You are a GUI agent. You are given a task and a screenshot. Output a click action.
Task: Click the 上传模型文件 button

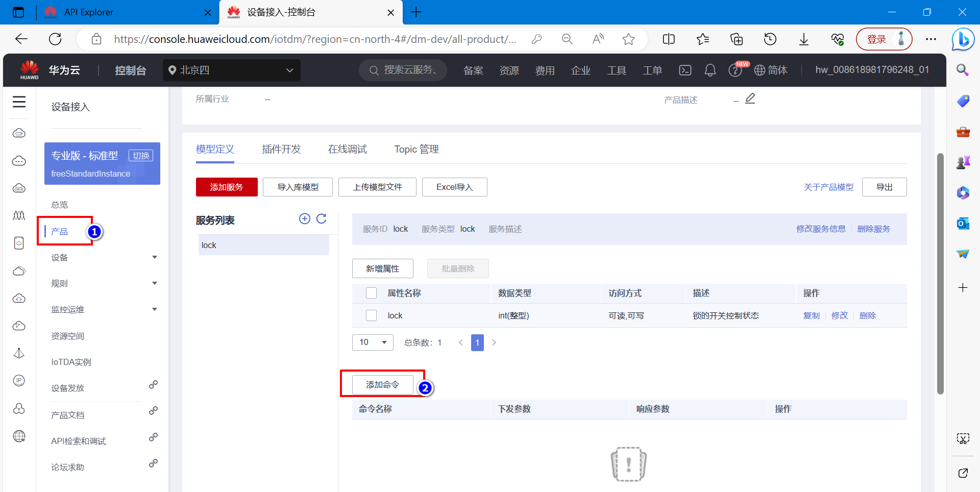tap(377, 187)
